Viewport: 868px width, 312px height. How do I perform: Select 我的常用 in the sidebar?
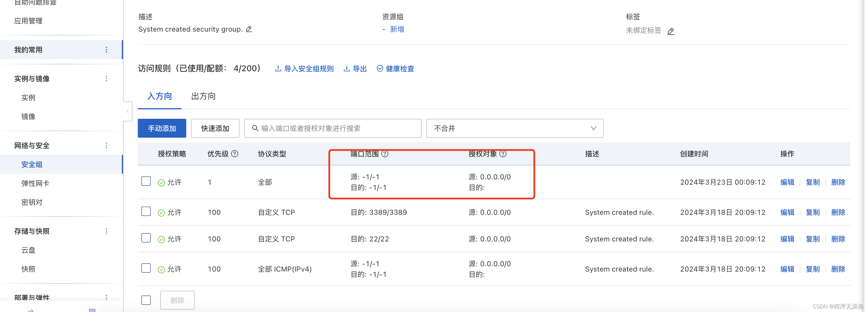click(61, 50)
